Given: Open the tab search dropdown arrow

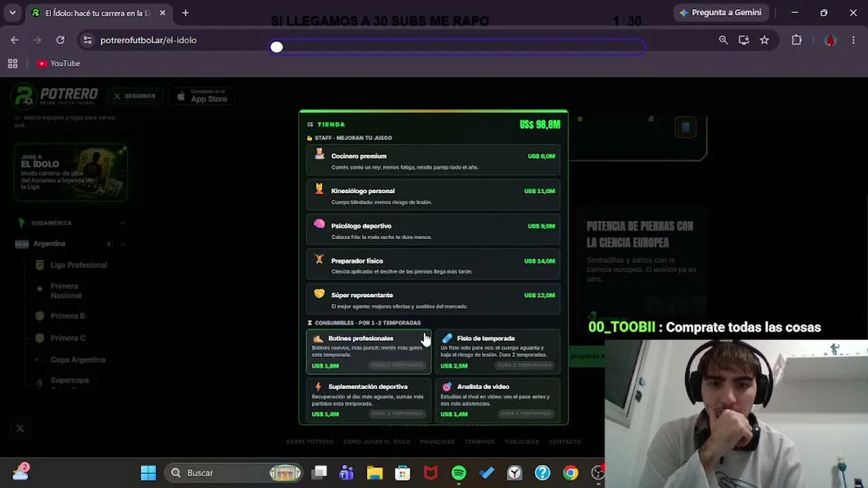Looking at the screenshot, I should pos(12,13).
